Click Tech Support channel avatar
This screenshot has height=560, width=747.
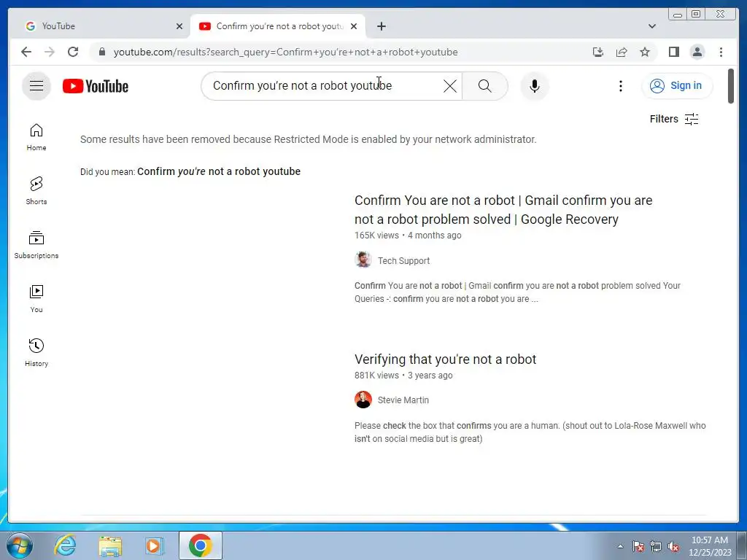tap(363, 260)
